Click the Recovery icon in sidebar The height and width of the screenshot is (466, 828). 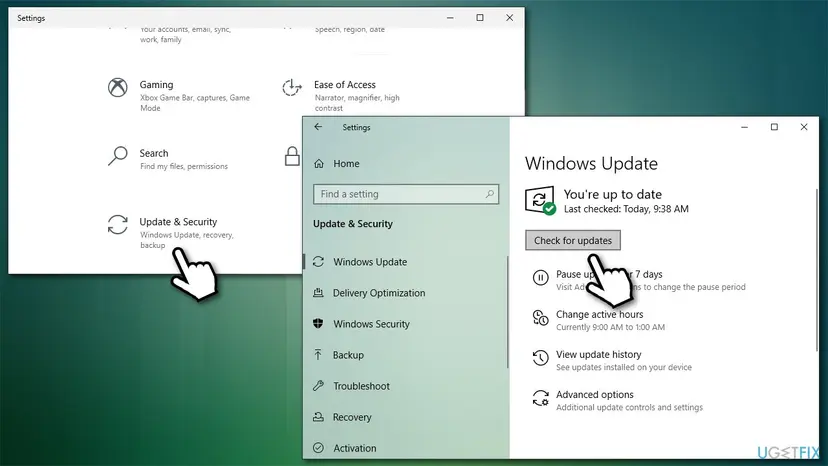click(x=318, y=417)
